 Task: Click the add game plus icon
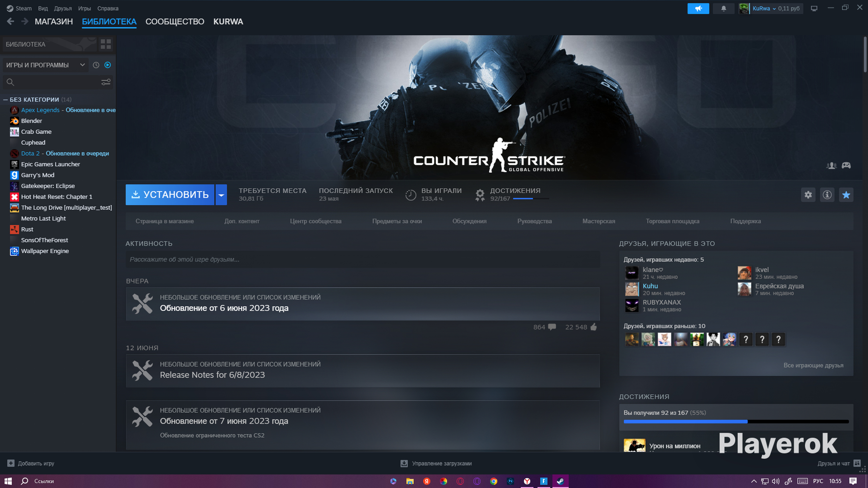(11, 464)
